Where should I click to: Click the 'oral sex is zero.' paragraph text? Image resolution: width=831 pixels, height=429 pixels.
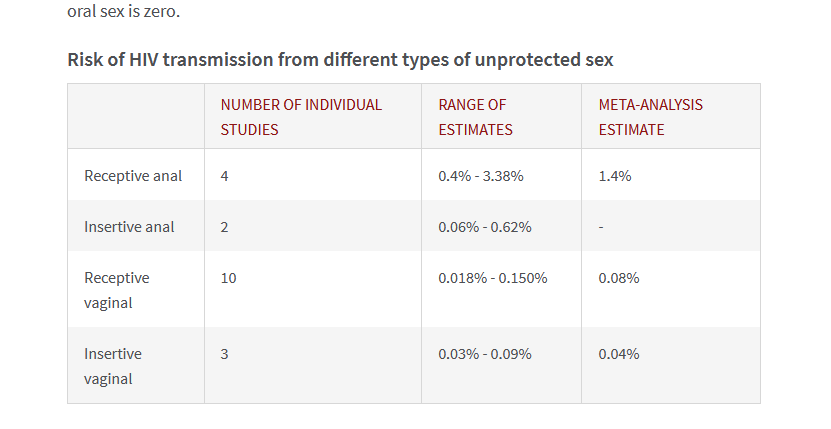coord(124,12)
